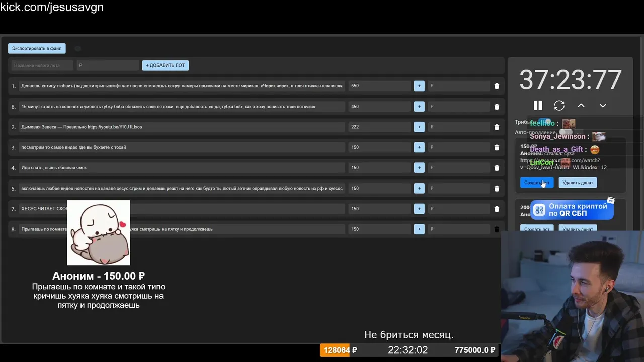This screenshot has height=362, width=644.
Task: Click the cuddling cats donation alert image
Action: pos(99,233)
